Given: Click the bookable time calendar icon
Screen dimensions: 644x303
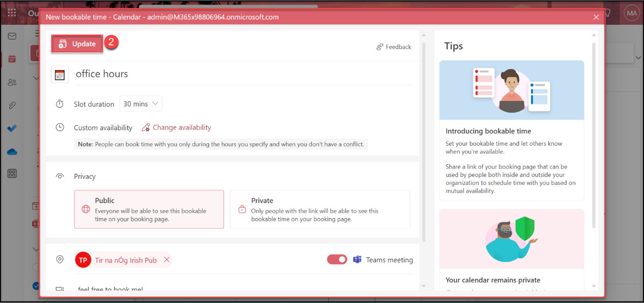Looking at the screenshot, I should point(60,75).
